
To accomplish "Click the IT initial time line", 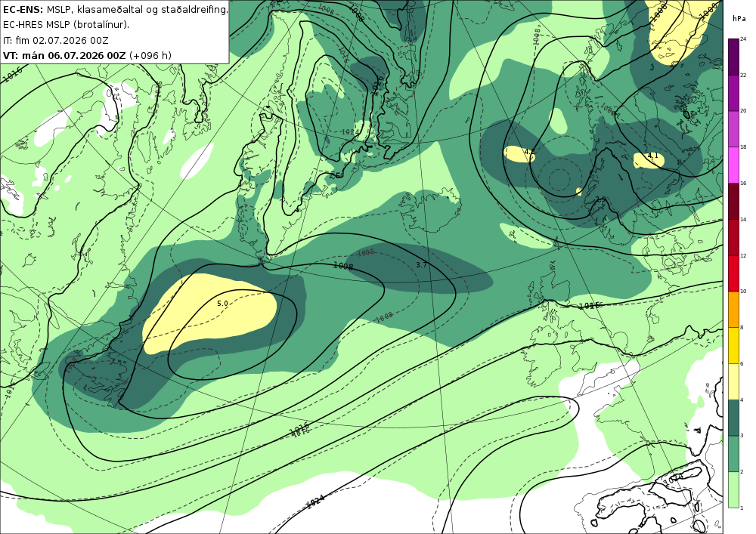I will (x=56, y=41).
